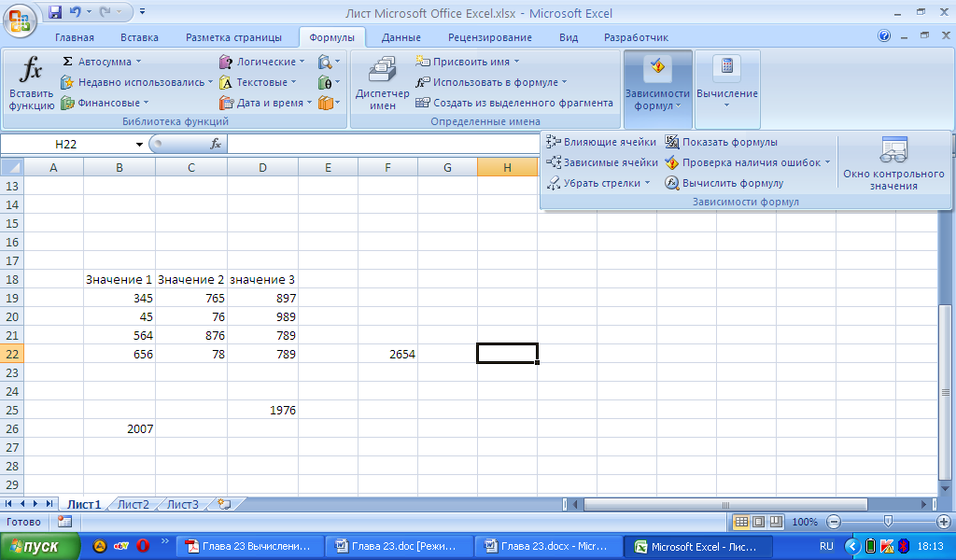Switch to Page Break Preview in the status bar

pos(776,522)
